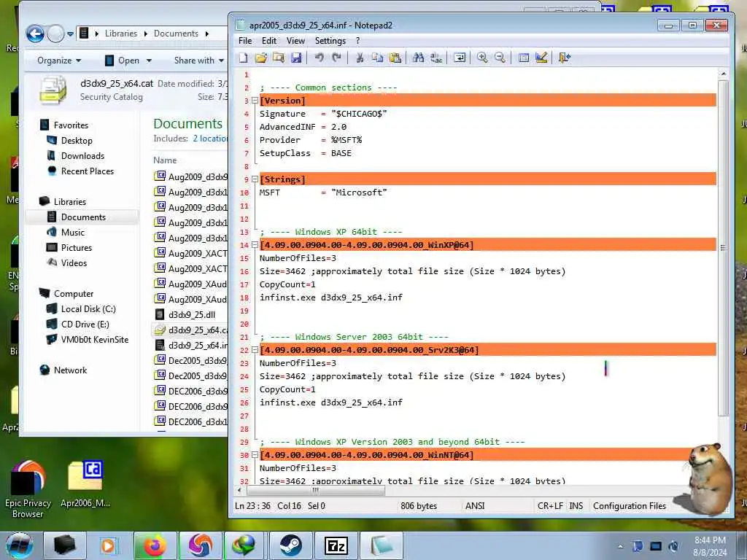Open the View menu in Notepad2

pyautogui.click(x=295, y=41)
